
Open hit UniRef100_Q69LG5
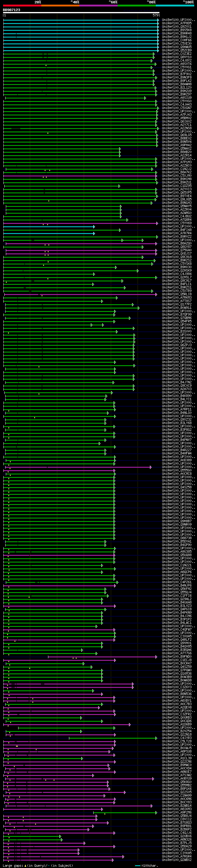tap(177, 135)
